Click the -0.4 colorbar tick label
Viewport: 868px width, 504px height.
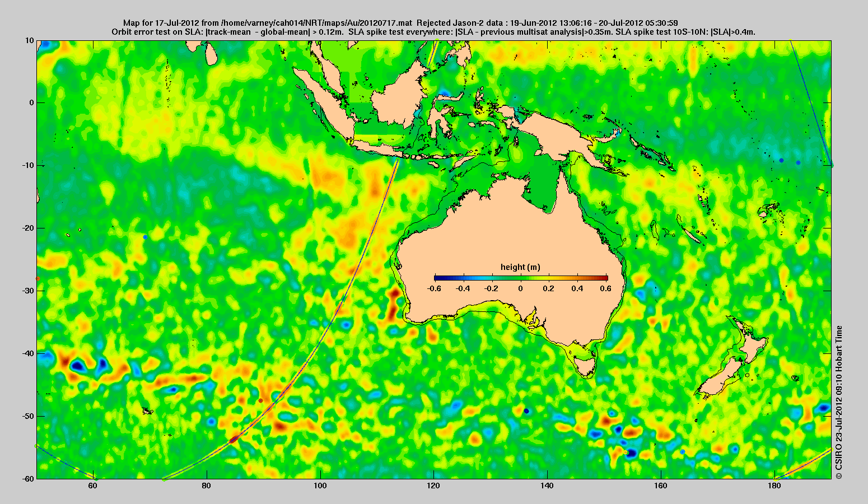(463, 288)
